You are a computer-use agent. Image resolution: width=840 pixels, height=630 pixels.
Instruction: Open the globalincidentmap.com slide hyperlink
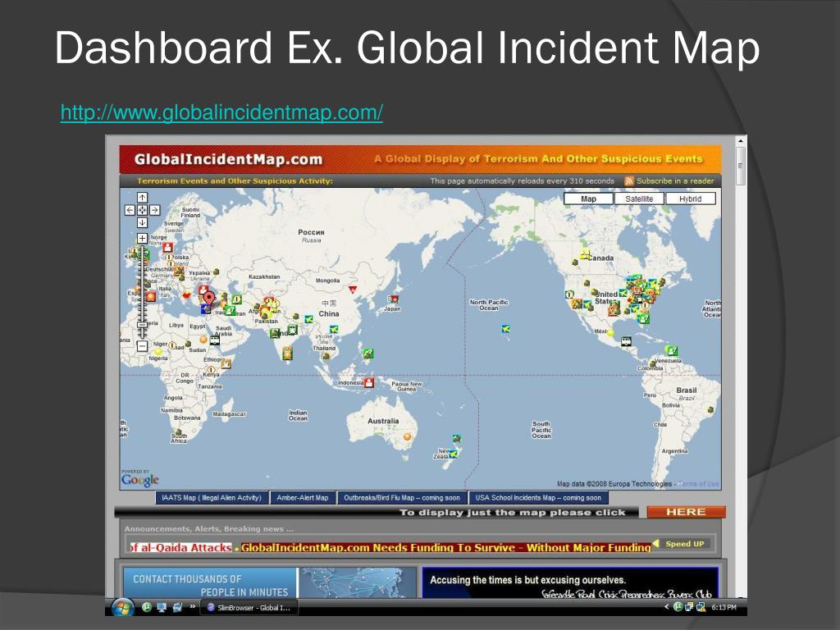221,112
